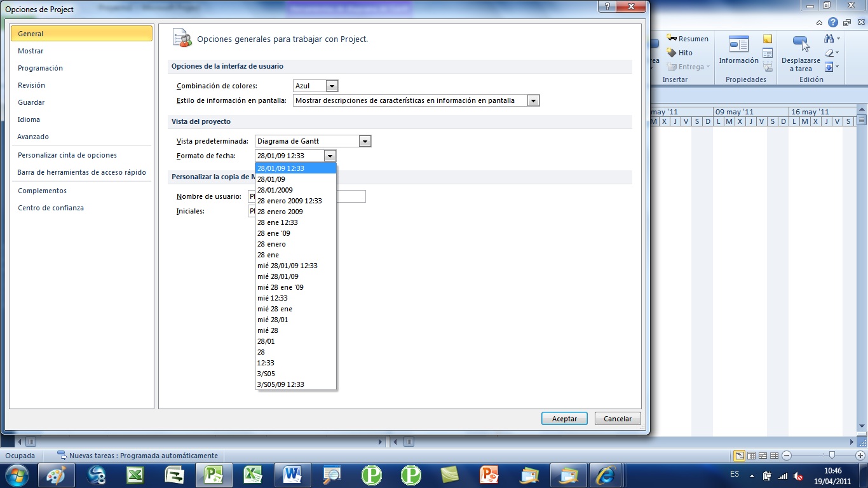Collapse the ribbon using the caret icon
868x488 pixels.
[820, 22]
